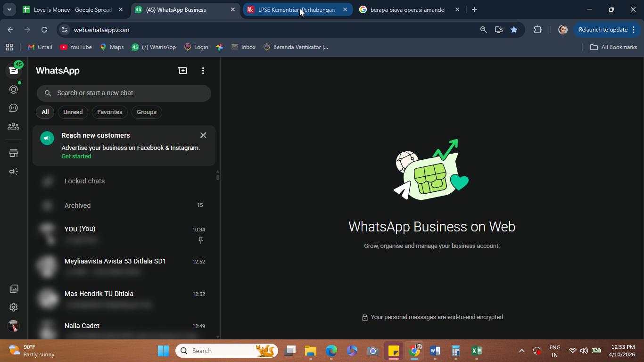The width and height of the screenshot is (644, 362).
Task: Open the Login bookmark
Action: click(196, 47)
